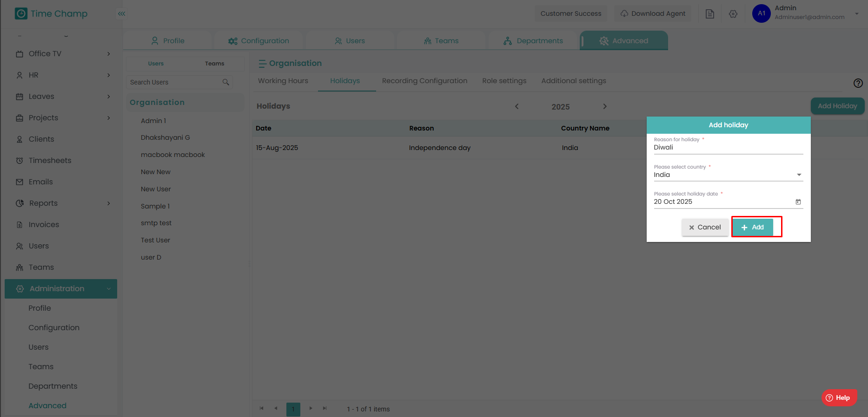Open the settings gear icon in header
The height and width of the screenshot is (417, 868).
coord(733,14)
